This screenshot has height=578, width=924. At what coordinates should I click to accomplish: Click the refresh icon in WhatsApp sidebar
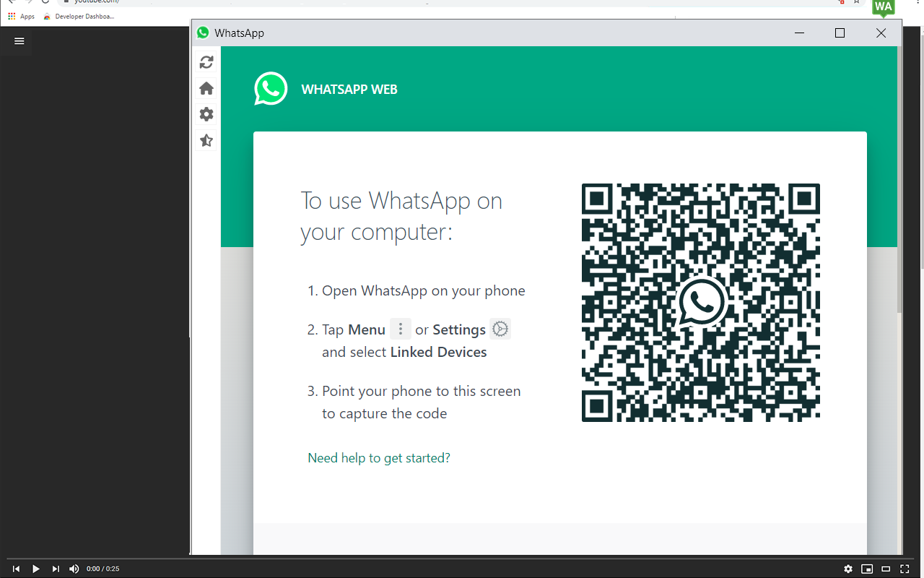coord(206,63)
